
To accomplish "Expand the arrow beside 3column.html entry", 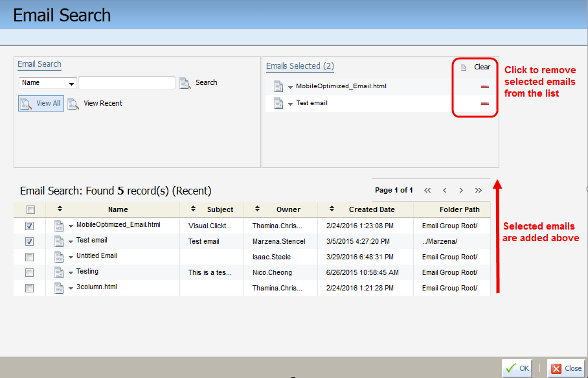I will pyautogui.click(x=70, y=289).
